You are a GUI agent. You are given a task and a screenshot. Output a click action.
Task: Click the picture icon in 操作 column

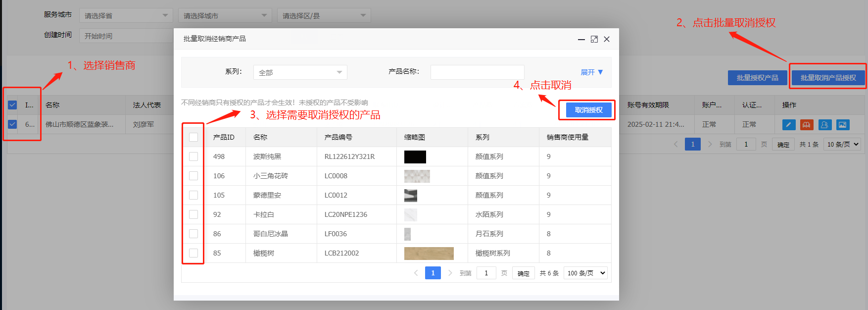click(843, 125)
